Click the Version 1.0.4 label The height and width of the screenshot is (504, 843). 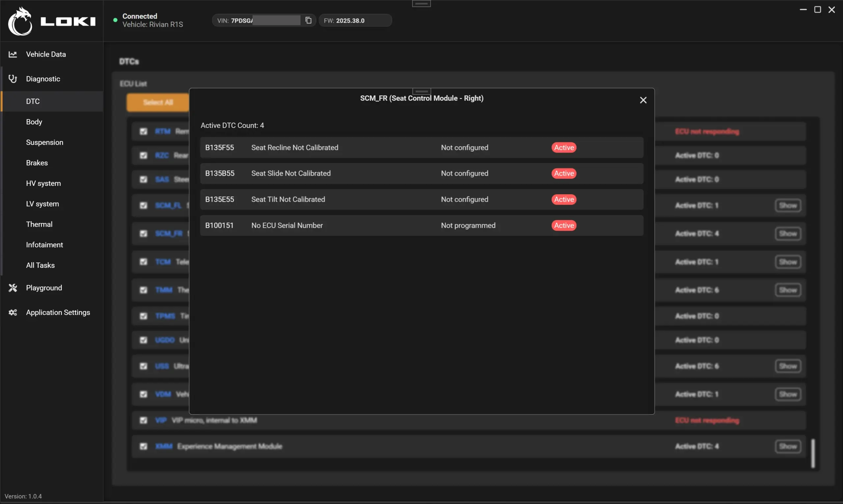pos(23,496)
